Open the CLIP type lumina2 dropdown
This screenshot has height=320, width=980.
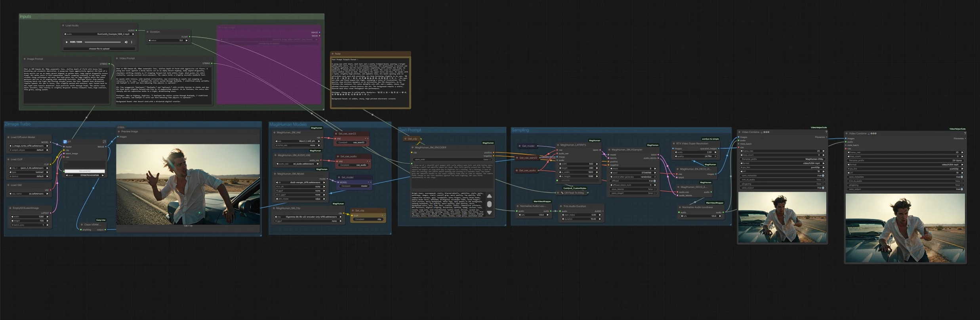pos(29,172)
